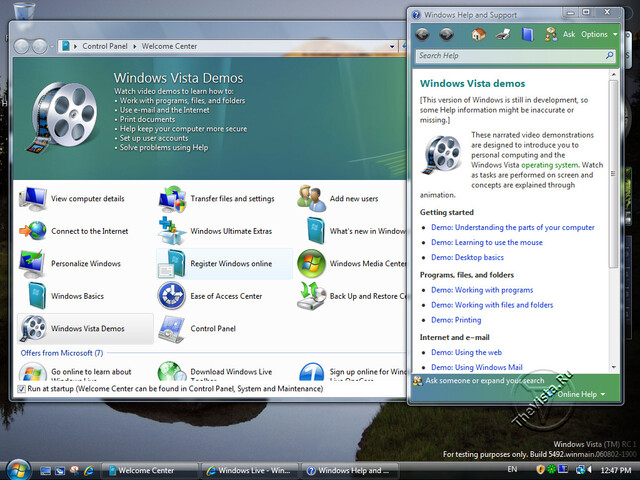Viewport: 640px width, 480px height.
Task: Click the security shield tray icon
Action: coord(540,469)
